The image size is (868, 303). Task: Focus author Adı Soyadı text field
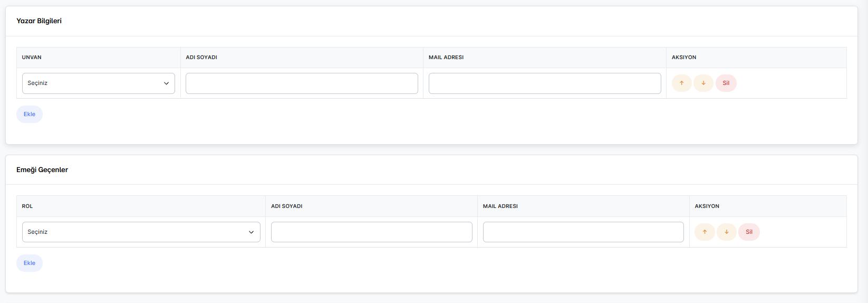pos(302,83)
